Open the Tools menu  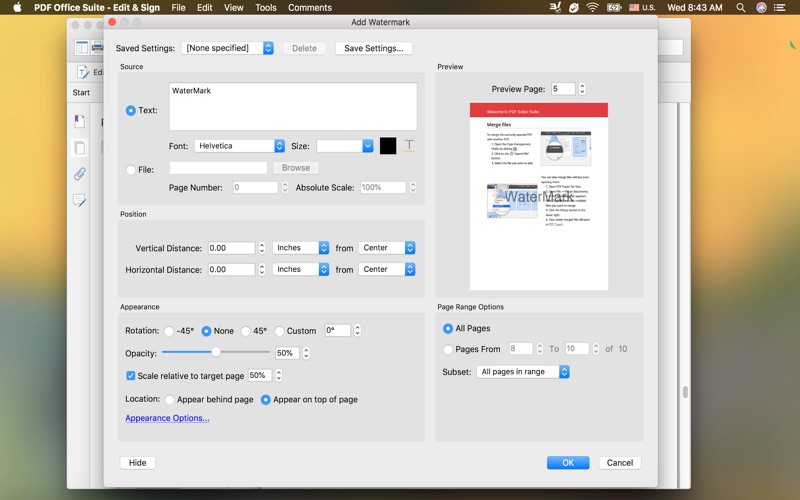pos(266,7)
